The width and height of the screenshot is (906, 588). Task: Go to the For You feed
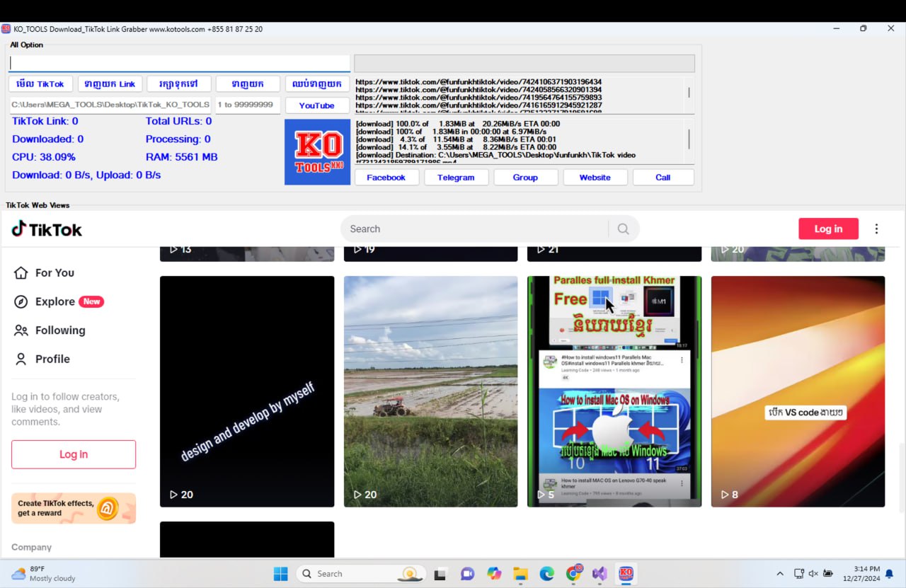coord(55,273)
